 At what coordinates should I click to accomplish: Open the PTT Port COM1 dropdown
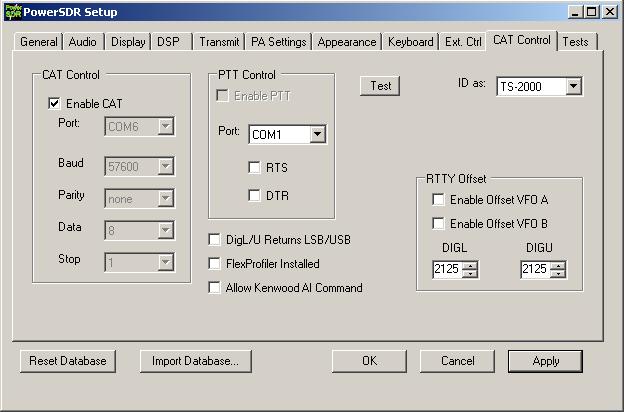[317, 135]
